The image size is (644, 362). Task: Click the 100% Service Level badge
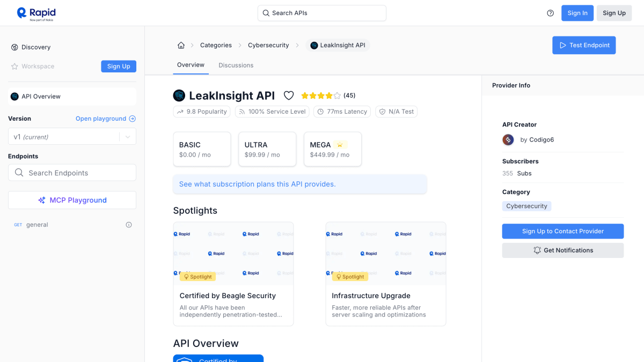click(272, 112)
